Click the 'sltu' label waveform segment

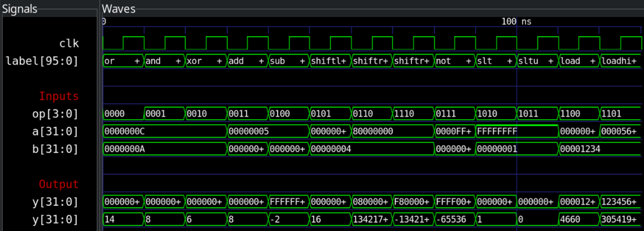(537, 61)
